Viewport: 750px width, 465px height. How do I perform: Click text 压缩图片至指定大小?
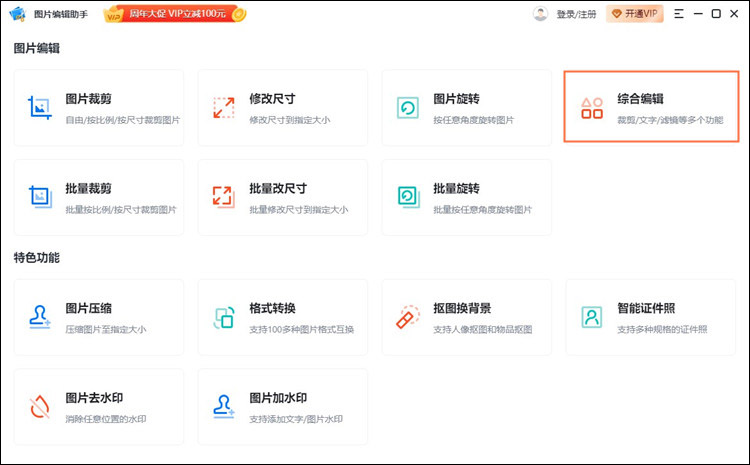point(106,329)
